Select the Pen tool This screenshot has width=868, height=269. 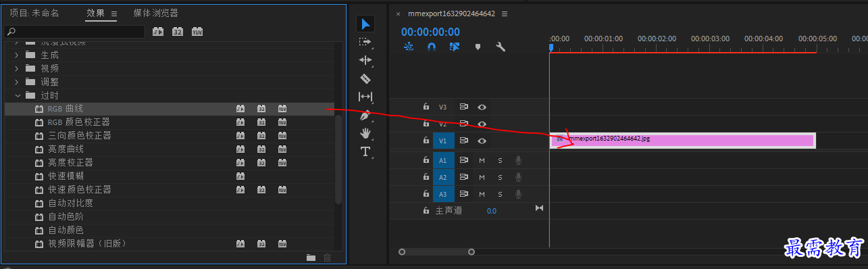365,115
